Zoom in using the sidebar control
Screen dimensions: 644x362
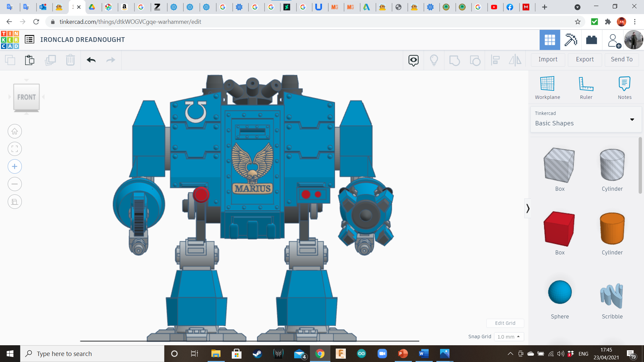[x=14, y=166]
